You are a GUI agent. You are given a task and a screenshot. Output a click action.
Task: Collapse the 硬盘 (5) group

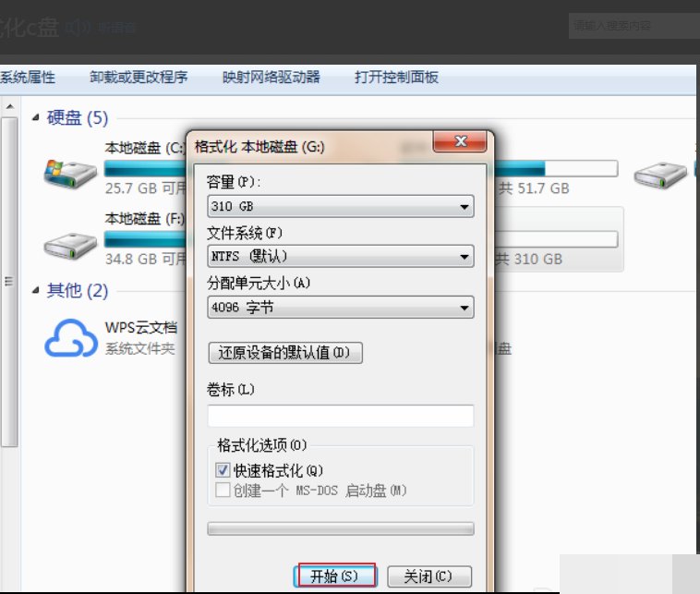click(x=36, y=118)
